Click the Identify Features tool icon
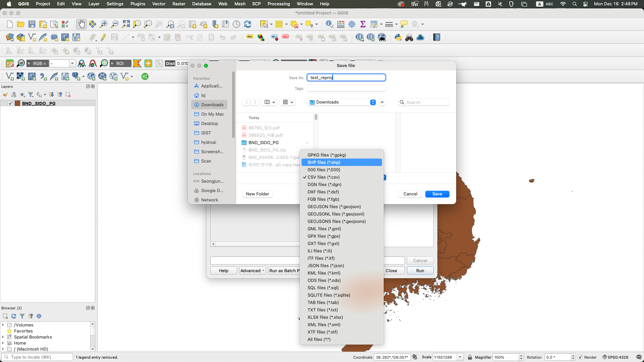This screenshot has height=362, width=644. pyautogui.click(x=329, y=24)
